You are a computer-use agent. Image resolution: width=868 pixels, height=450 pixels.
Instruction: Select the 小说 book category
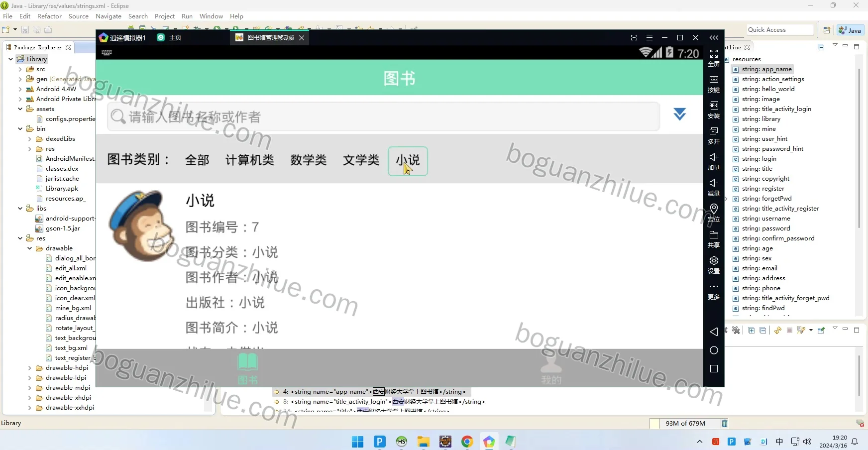pos(408,161)
